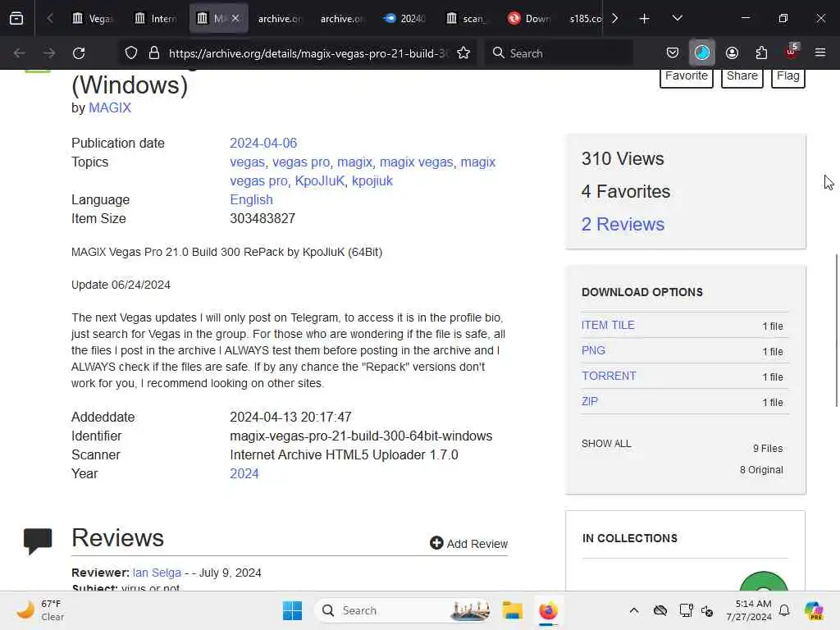Open the 2024 Year link

coord(244,473)
